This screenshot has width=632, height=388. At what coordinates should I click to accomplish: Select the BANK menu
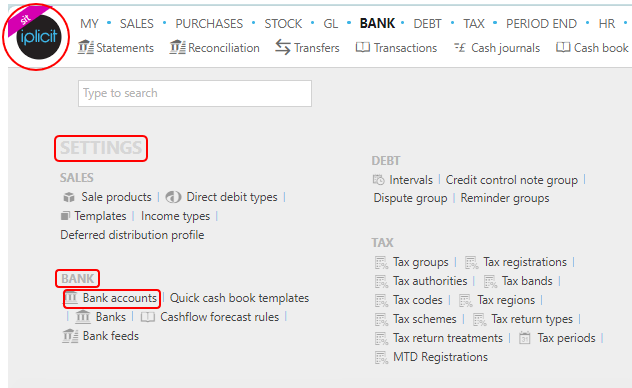[377, 23]
